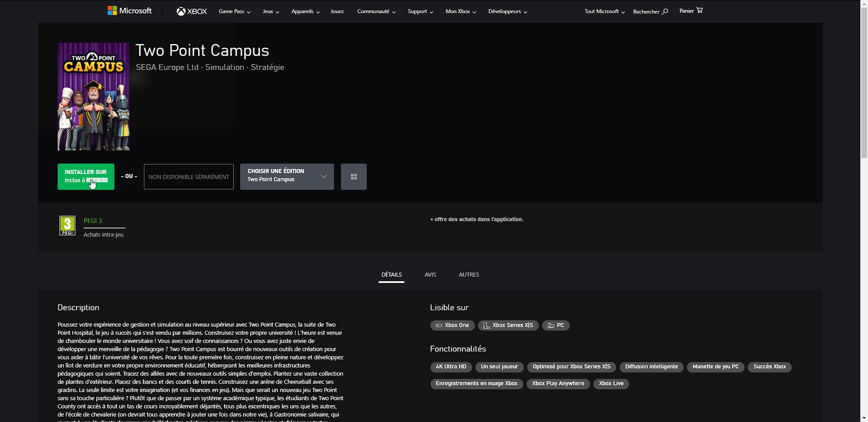
Task: Toggle the Succès Xbox feature tag
Action: tap(770, 367)
